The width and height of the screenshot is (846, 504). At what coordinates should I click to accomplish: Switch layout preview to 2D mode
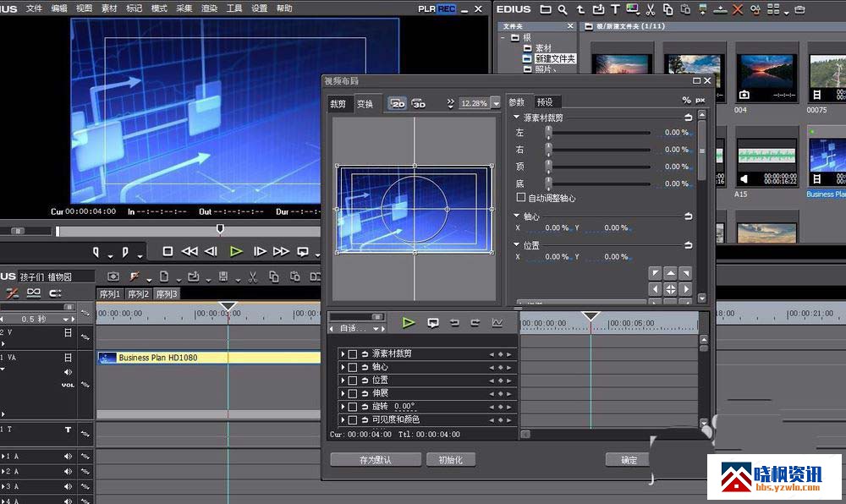click(398, 103)
